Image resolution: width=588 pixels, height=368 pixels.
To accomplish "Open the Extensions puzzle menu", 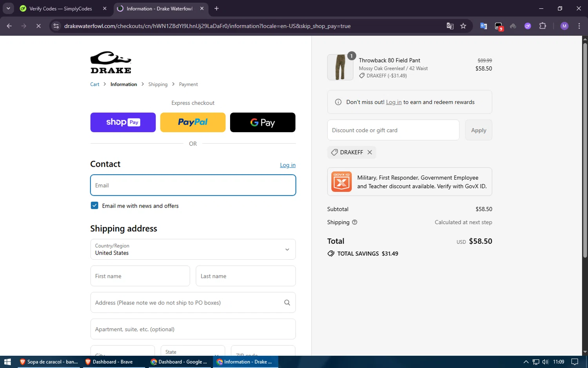I will click(x=543, y=26).
